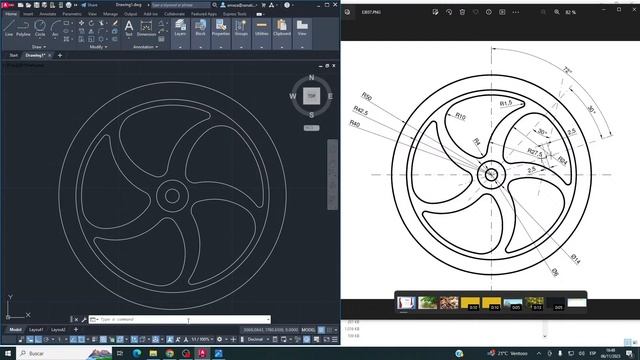Click the Copy tool in Modify panel
This screenshot has height=360, width=640.
coord(81,31)
